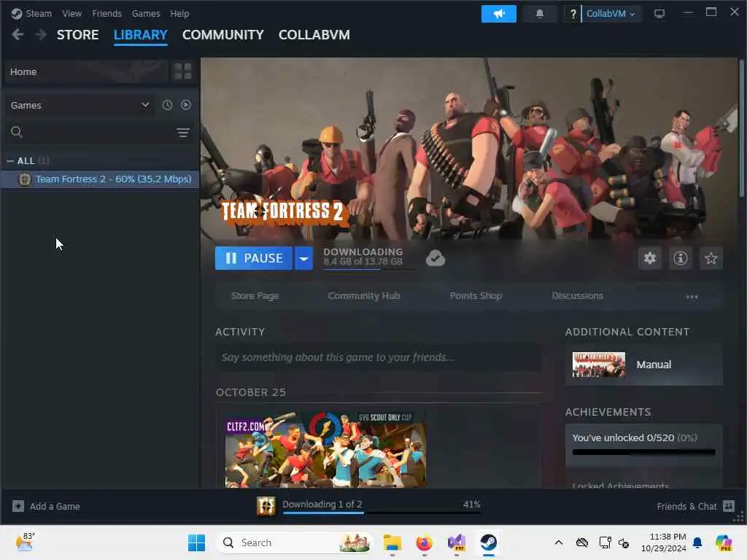
Task: Open the Help menu
Action: click(x=179, y=13)
